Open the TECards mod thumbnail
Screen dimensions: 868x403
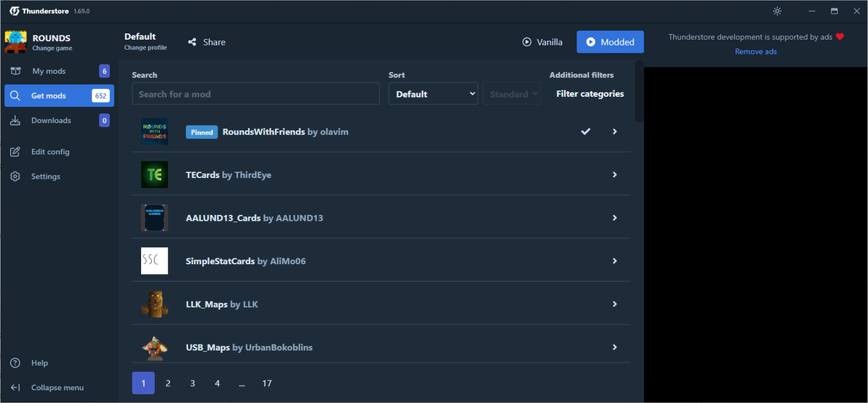pos(154,174)
